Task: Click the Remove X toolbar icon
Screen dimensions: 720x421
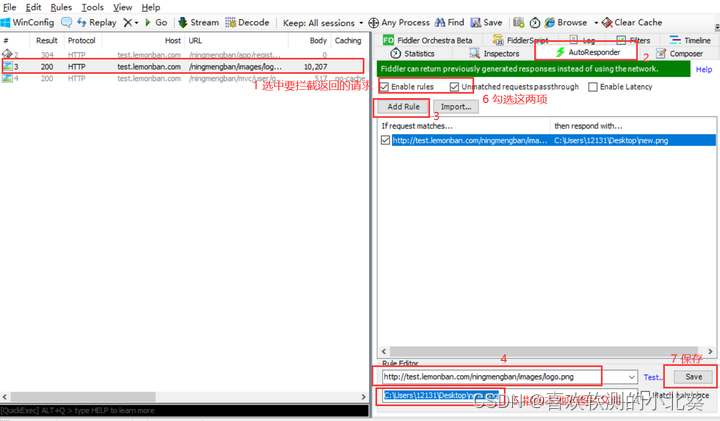Action: 128,22
